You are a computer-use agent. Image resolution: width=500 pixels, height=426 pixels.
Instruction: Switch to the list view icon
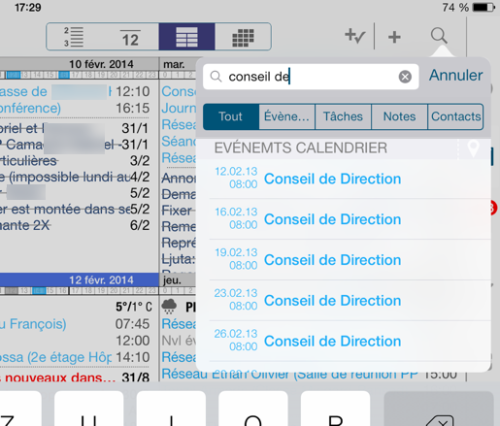click(x=74, y=37)
